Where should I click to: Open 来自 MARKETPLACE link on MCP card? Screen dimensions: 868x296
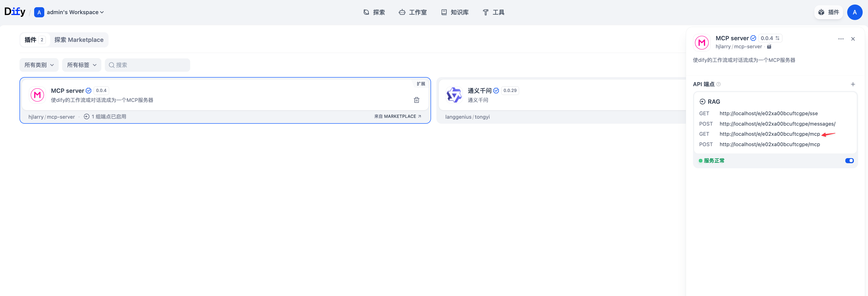(398, 117)
